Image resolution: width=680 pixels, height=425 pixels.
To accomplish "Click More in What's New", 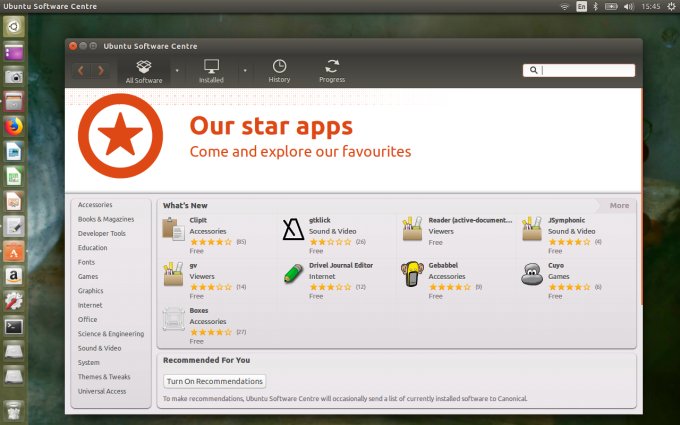I will point(619,205).
